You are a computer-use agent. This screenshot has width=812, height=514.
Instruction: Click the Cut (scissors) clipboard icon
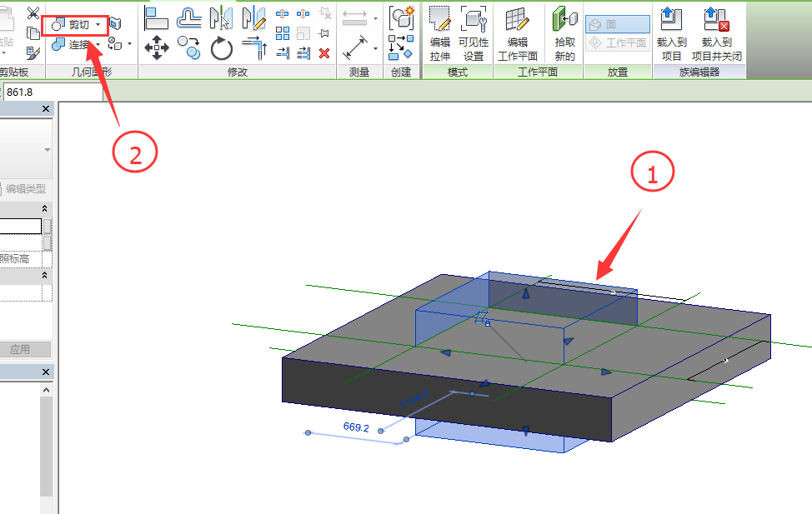[33, 13]
